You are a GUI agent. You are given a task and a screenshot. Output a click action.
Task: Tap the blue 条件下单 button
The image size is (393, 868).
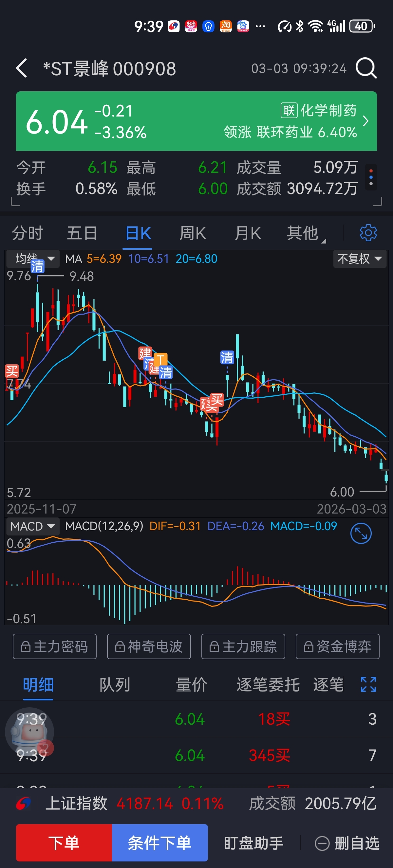[160, 843]
